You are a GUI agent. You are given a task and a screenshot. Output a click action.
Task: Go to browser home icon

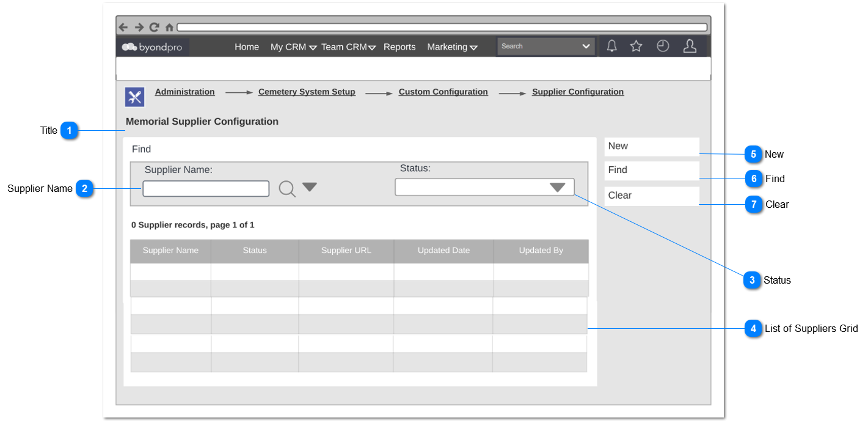click(x=169, y=28)
